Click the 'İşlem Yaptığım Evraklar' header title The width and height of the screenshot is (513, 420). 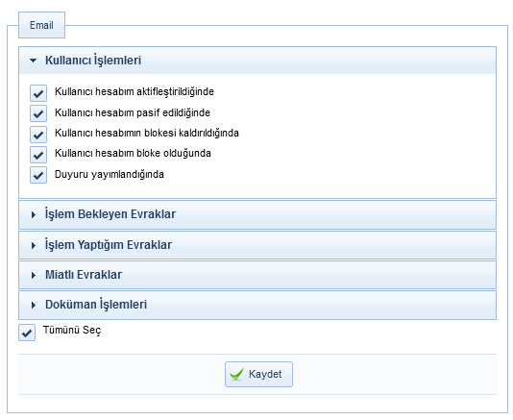[x=109, y=245]
